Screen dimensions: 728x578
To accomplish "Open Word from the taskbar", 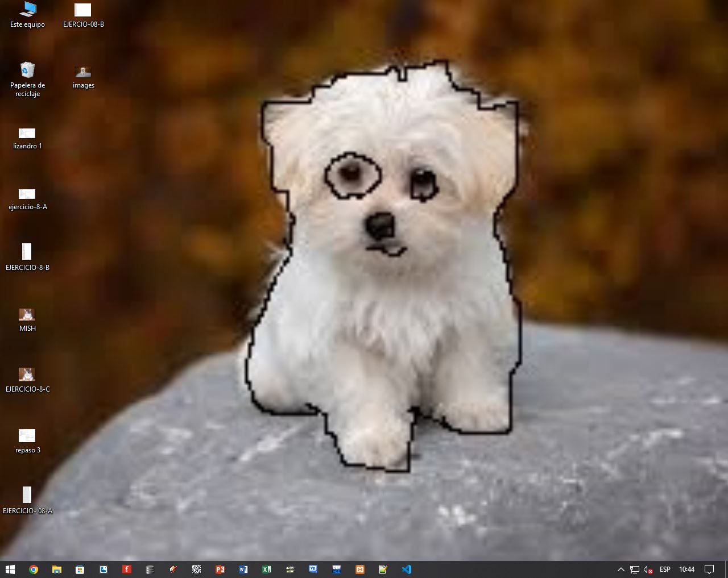I will tap(243, 569).
